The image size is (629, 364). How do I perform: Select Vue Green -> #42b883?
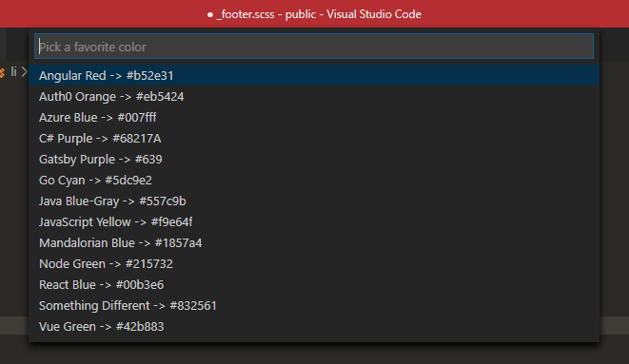pyautogui.click(x=314, y=326)
